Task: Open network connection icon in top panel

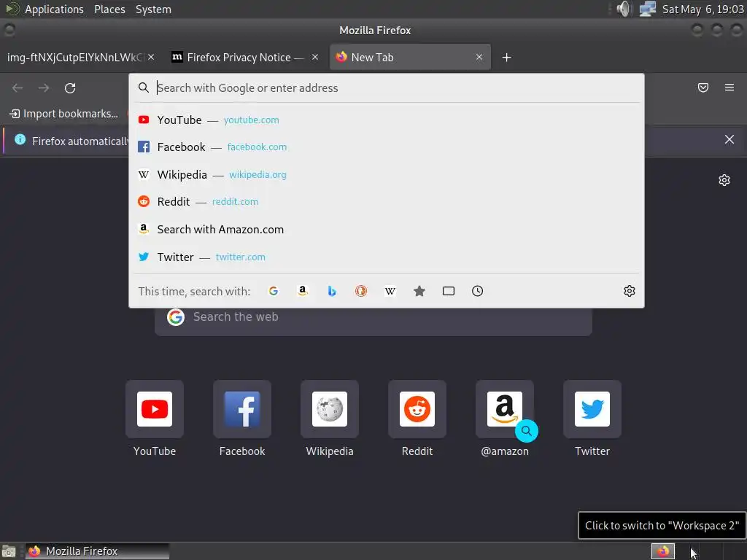Action: [648, 9]
